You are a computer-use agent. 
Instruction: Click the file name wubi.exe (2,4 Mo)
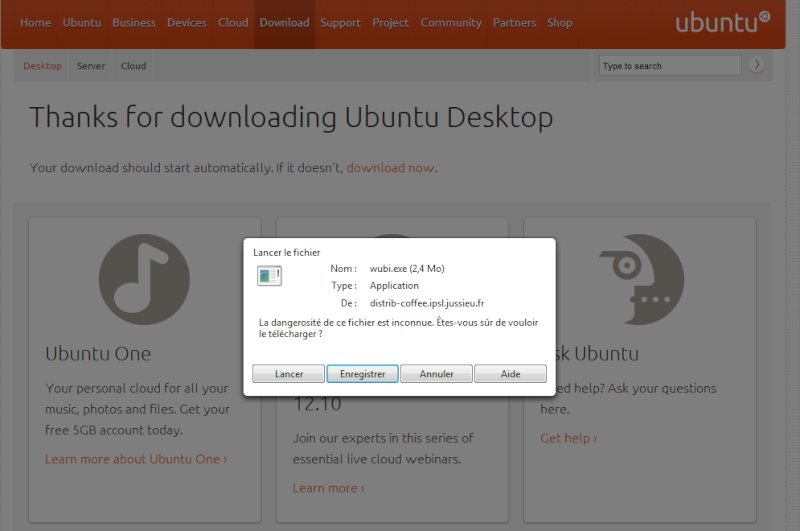(x=407, y=269)
